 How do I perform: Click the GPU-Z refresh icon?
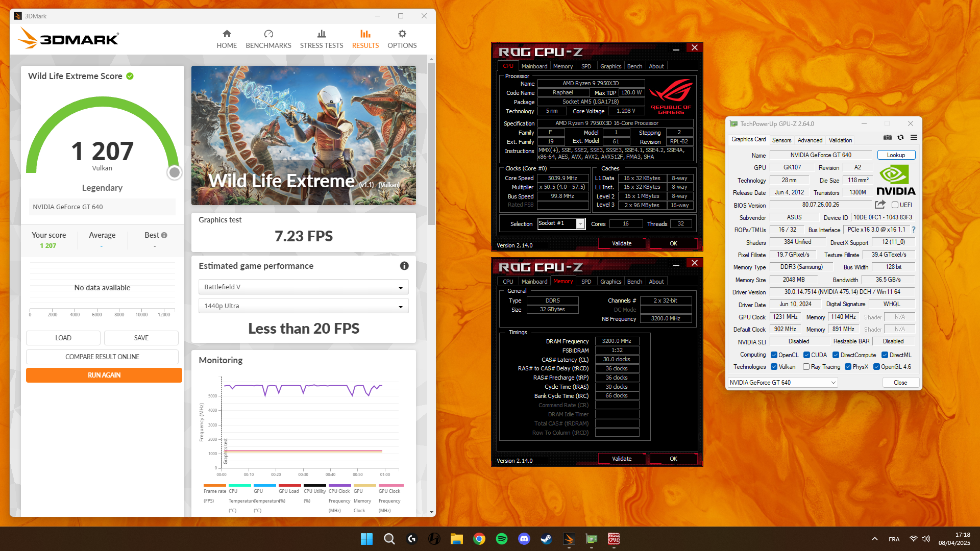click(901, 137)
